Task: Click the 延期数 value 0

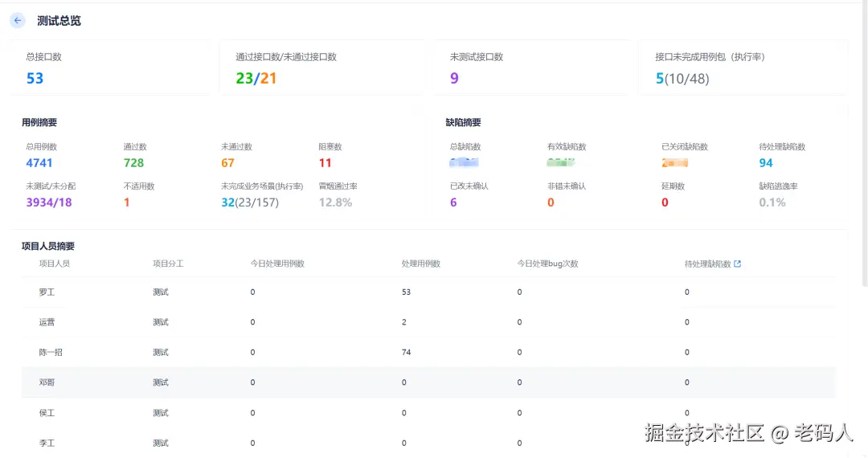Action: coord(665,202)
